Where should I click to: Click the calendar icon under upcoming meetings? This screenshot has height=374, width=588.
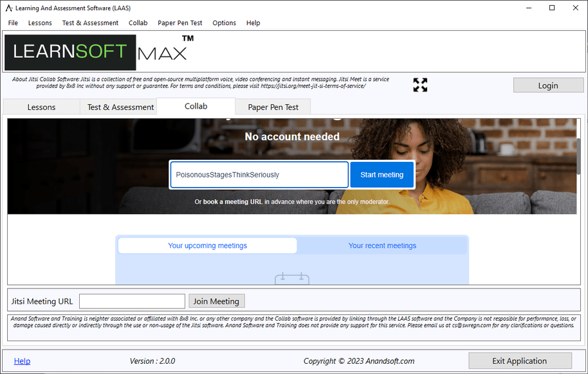(292, 279)
